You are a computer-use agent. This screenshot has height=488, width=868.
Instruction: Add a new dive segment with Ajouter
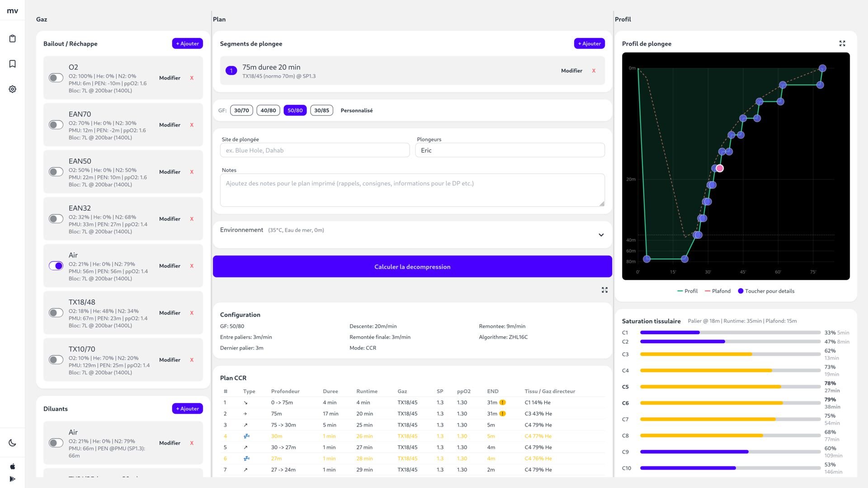(x=589, y=43)
